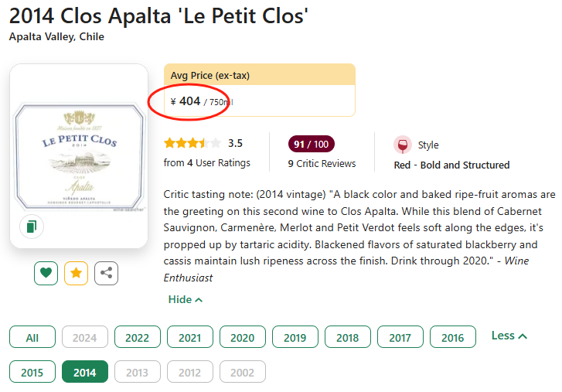Screen dimensions: 562x392
Task: Click the share icon button
Action: tap(106, 273)
